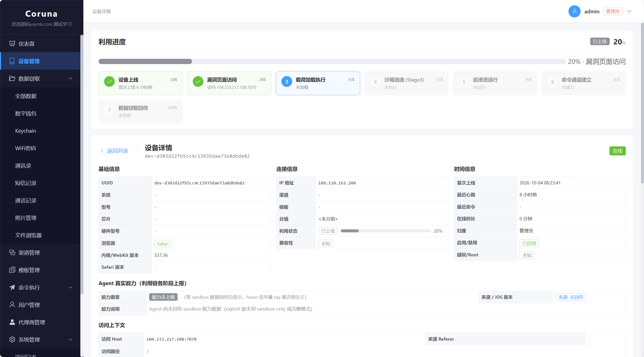
Task: Click the command execution paper plane icon
Action: click(x=12, y=287)
